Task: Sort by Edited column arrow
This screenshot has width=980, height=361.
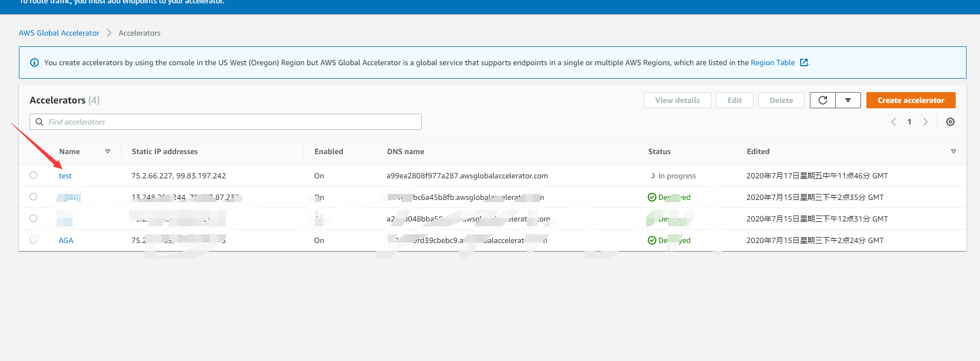Action: (953, 151)
